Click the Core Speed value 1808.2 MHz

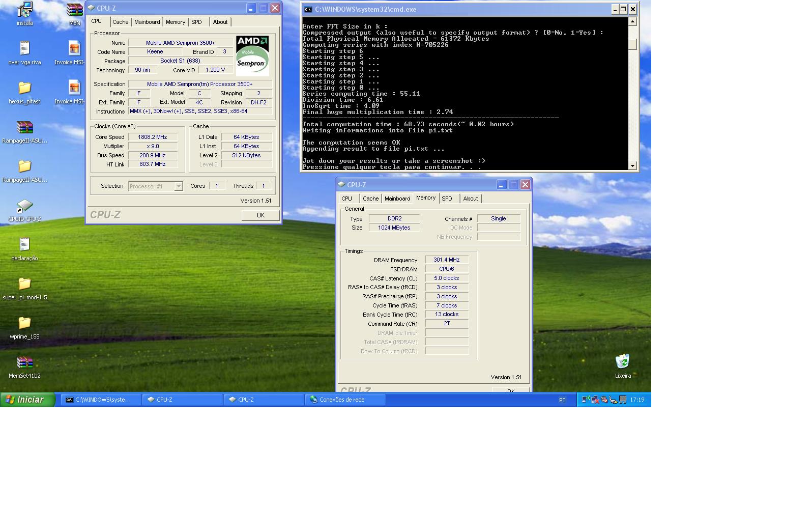point(153,137)
